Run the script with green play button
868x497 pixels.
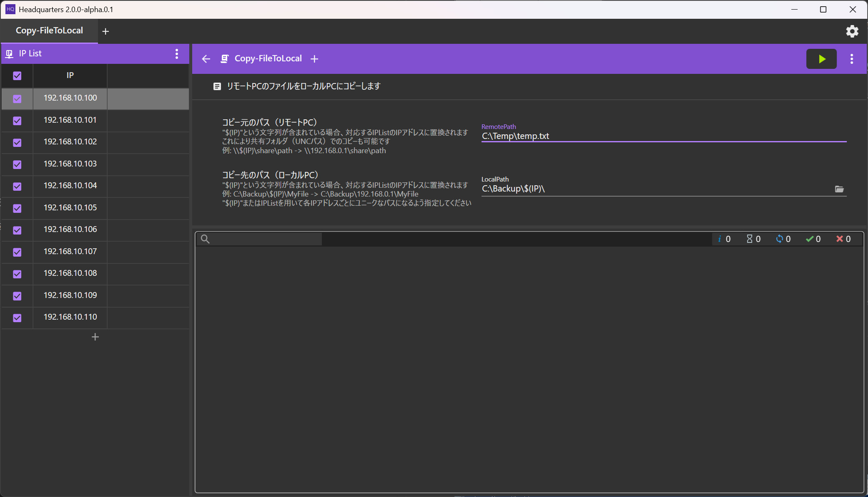click(821, 59)
